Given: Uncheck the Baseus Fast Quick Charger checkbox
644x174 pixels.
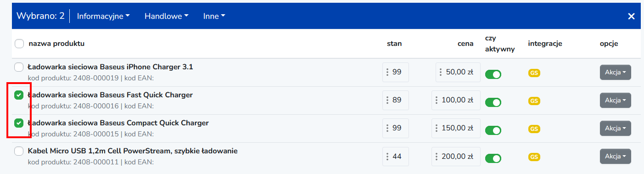Looking at the screenshot, I should coord(19,95).
